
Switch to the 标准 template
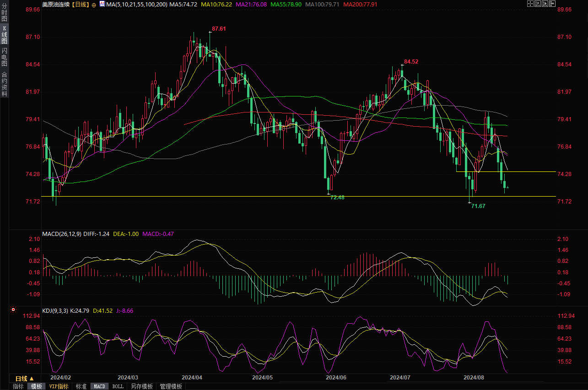pos(81,386)
